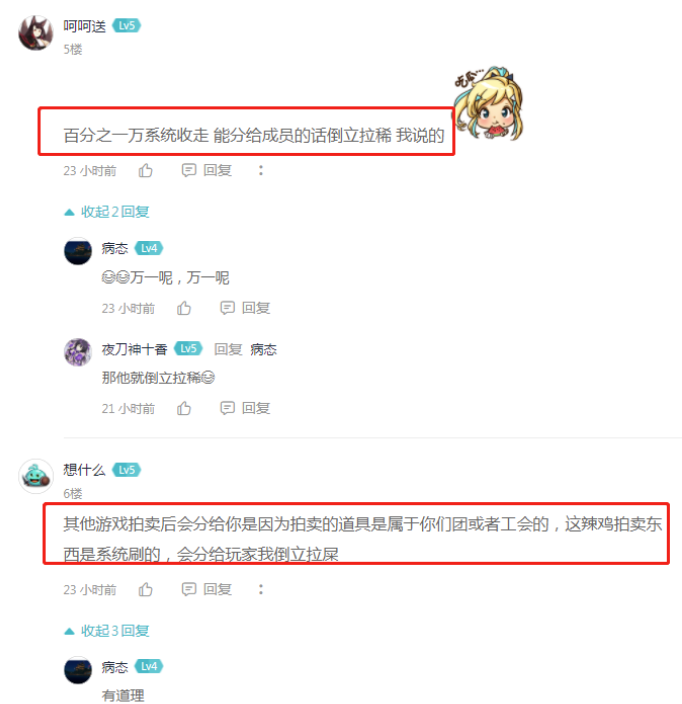Click the blonde chibi sticker image
The image size is (682, 704).
point(488,104)
